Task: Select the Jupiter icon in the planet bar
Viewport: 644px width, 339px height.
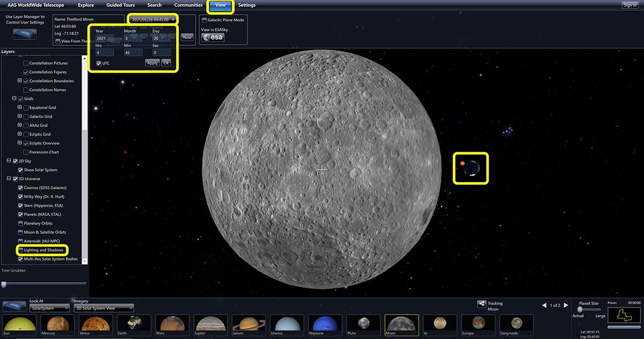Action: tap(210, 324)
